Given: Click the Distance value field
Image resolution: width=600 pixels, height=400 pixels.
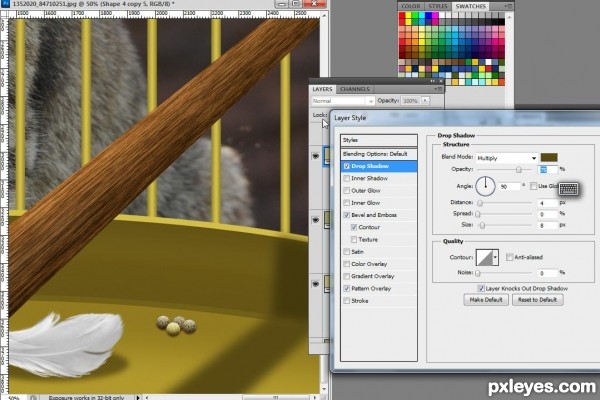Looking at the screenshot, I should coord(547,203).
